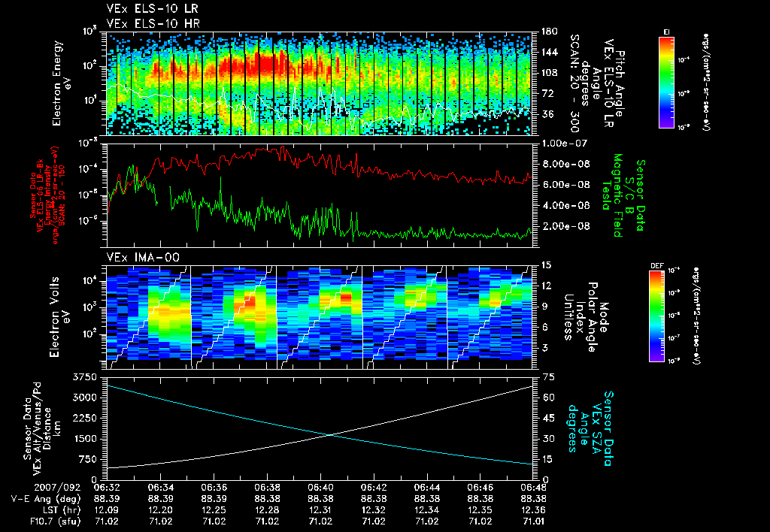
Task: Click the LST value '12.31'
Action: pos(320,510)
